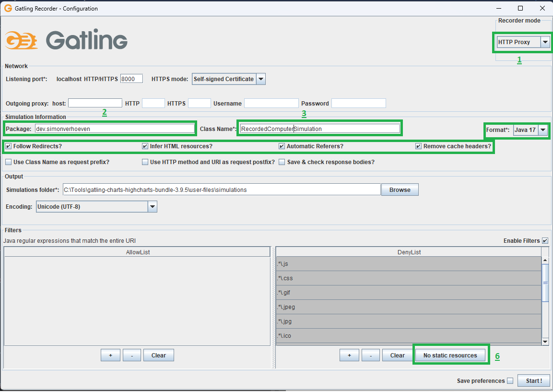
Task: Click the Start! button
Action: point(534,380)
